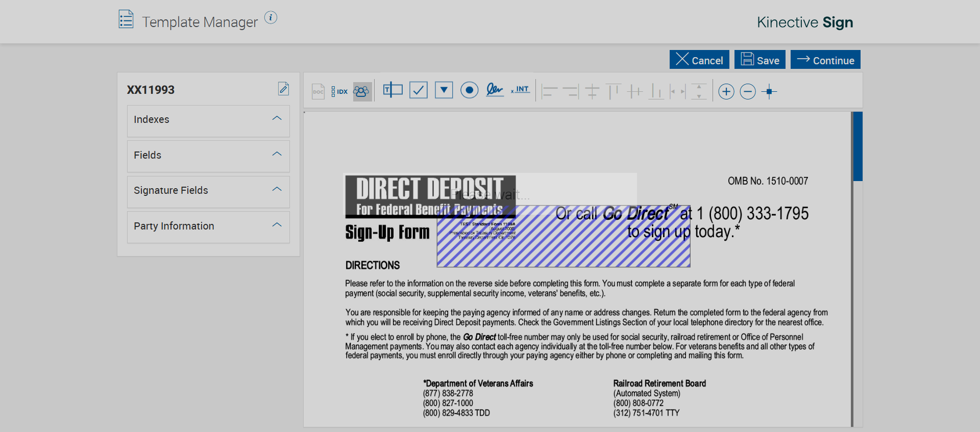Click the Template Manager info icon
The width and height of the screenshot is (980, 432).
click(x=271, y=18)
